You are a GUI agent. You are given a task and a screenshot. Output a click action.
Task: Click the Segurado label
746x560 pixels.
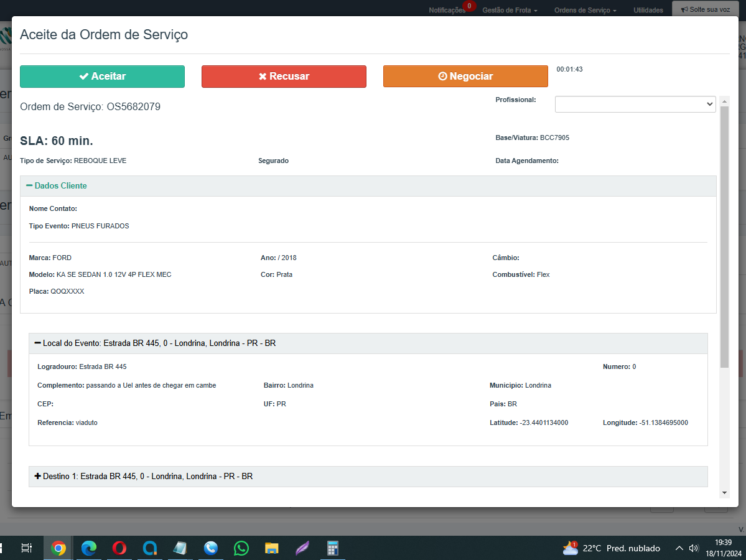click(274, 161)
